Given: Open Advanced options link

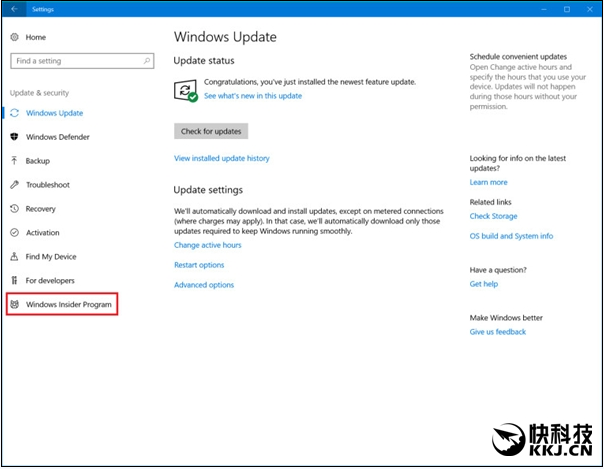Looking at the screenshot, I should pos(204,285).
